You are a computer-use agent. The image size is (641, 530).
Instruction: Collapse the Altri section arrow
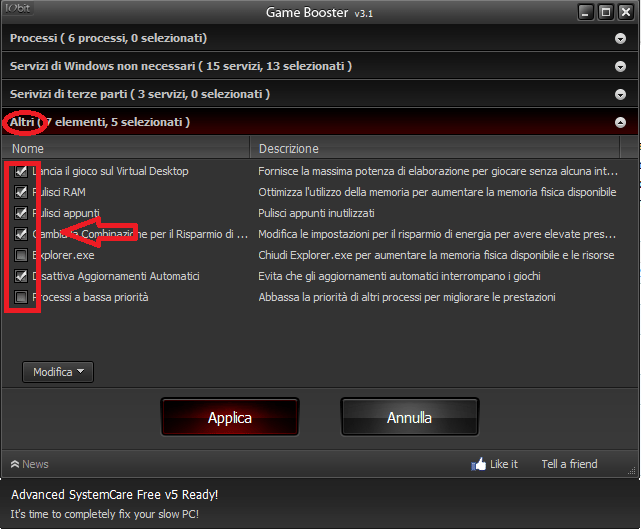(620, 122)
